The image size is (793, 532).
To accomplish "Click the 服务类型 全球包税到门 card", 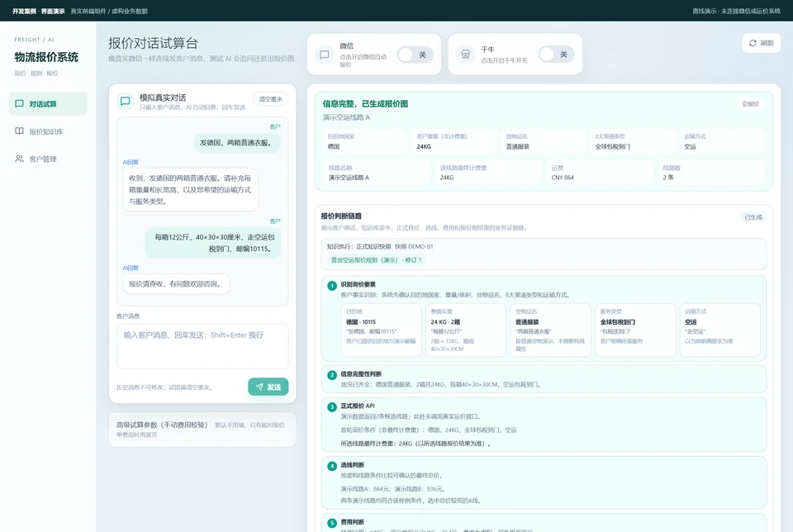I will click(x=635, y=330).
